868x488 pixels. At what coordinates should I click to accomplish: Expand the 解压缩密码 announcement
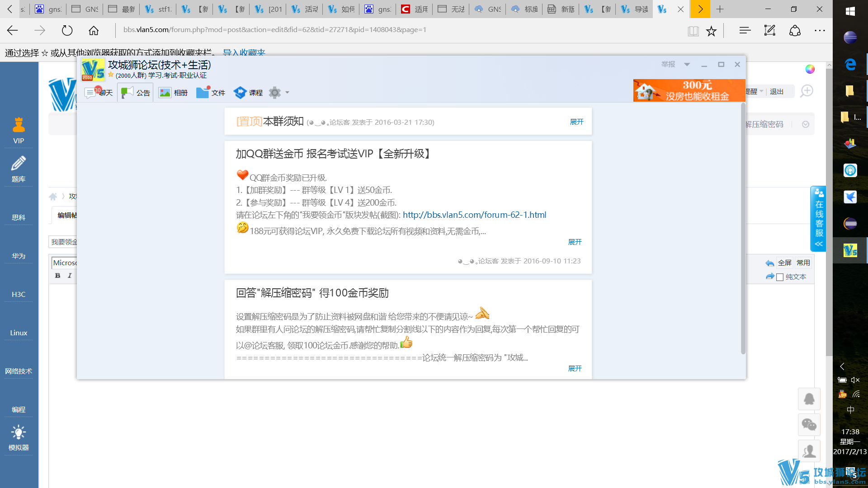[575, 368]
